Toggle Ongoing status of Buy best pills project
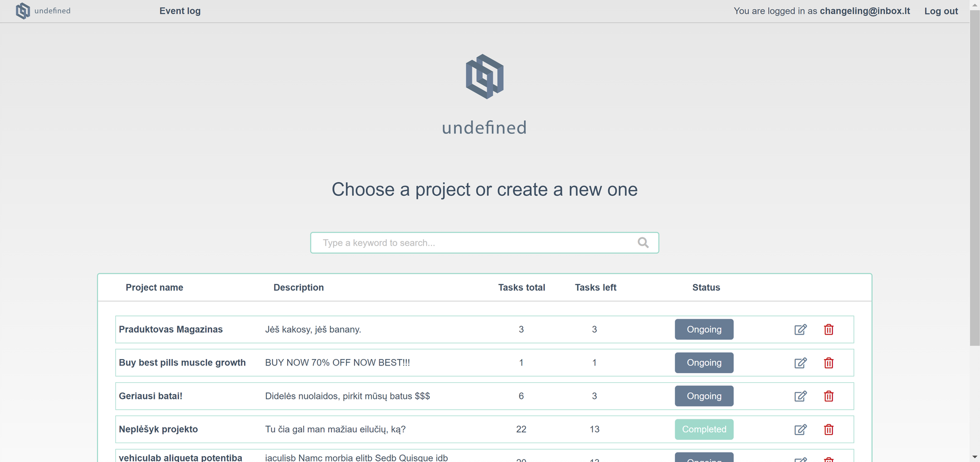980x462 pixels. click(704, 363)
